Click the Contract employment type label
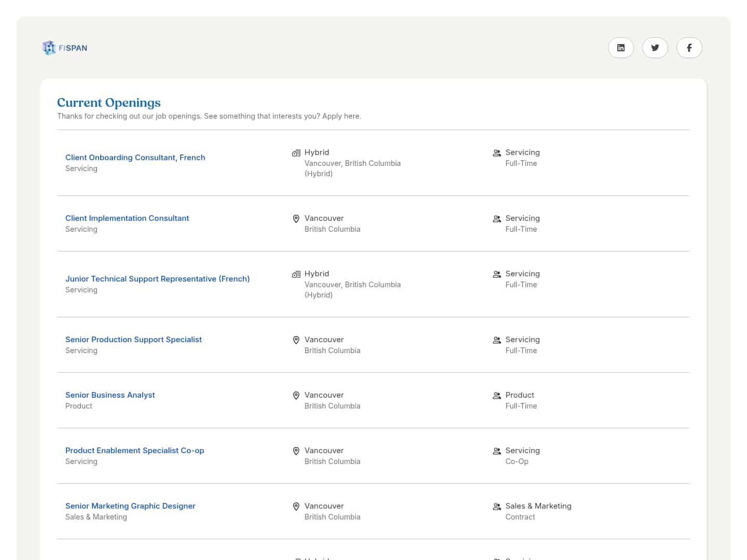 pyautogui.click(x=520, y=517)
